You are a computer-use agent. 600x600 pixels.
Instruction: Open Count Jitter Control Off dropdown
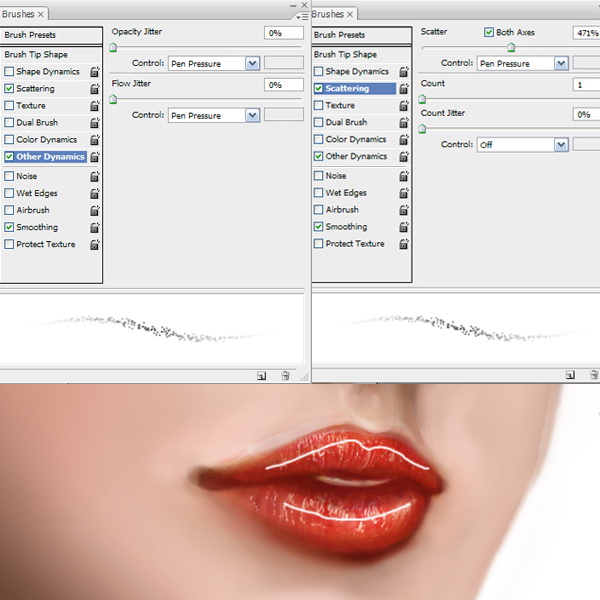click(x=523, y=145)
